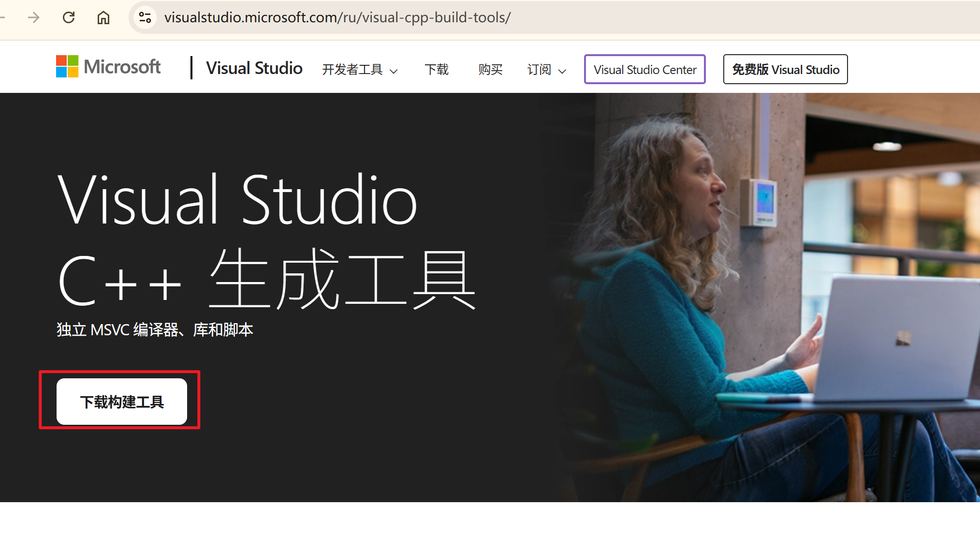Click the chevron next to 订阅
Image resolution: width=980 pixels, height=537 pixels.
click(562, 71)
